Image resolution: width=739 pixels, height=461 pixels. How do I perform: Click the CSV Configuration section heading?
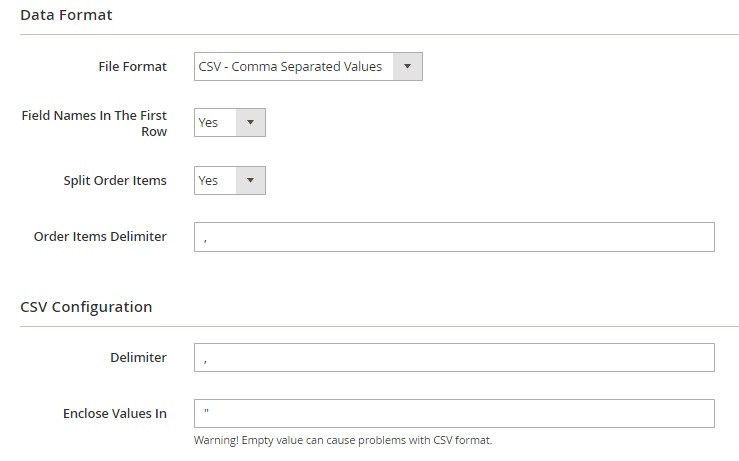point(86,307)
